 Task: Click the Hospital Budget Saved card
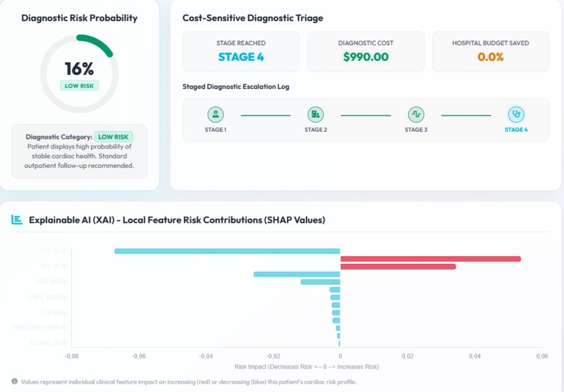click(491, 52)
